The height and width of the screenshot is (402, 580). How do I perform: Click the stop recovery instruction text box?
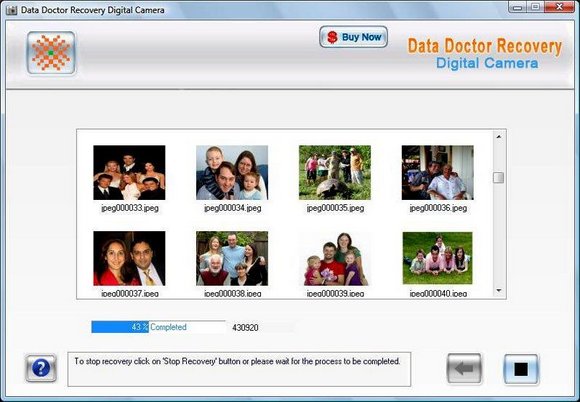pyautogui.click(x=239, y=369)
